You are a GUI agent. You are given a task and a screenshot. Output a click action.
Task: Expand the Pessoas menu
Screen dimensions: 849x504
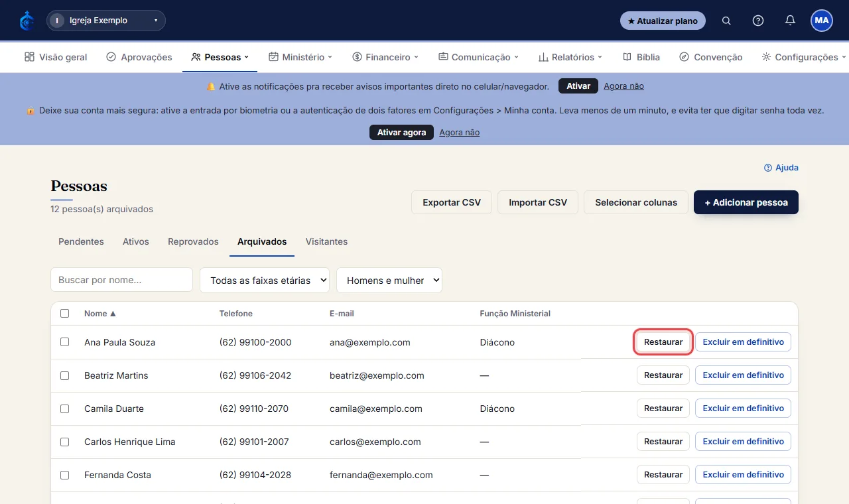click(x=220, y=57)
